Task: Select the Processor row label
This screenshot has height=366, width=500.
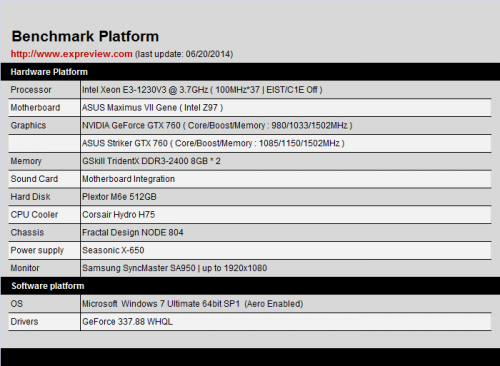Action: point(31,90)
